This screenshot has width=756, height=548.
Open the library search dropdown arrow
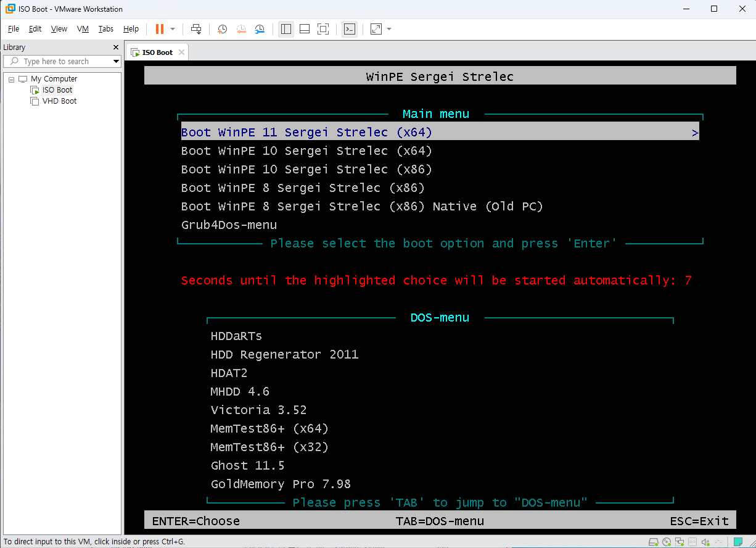[116, 62]
